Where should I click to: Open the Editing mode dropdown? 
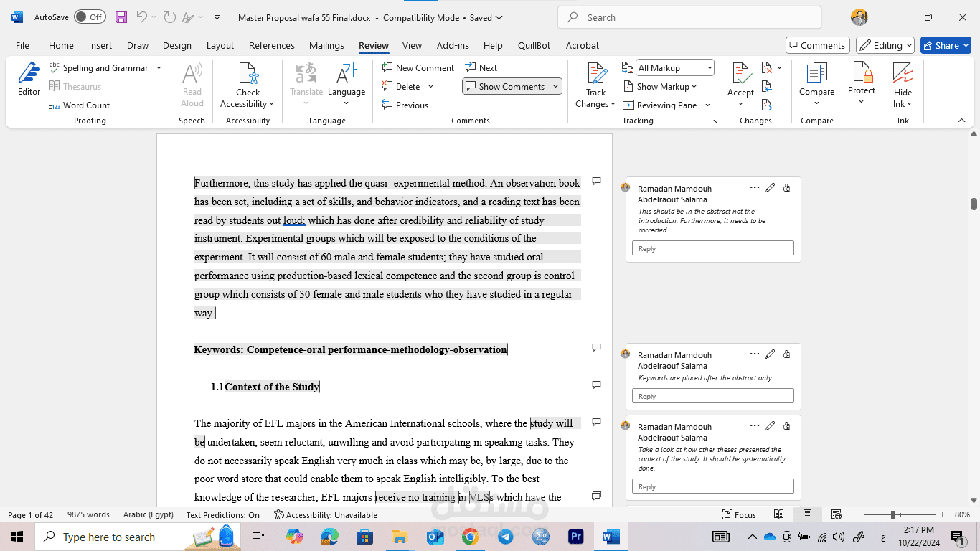(885, 45)
